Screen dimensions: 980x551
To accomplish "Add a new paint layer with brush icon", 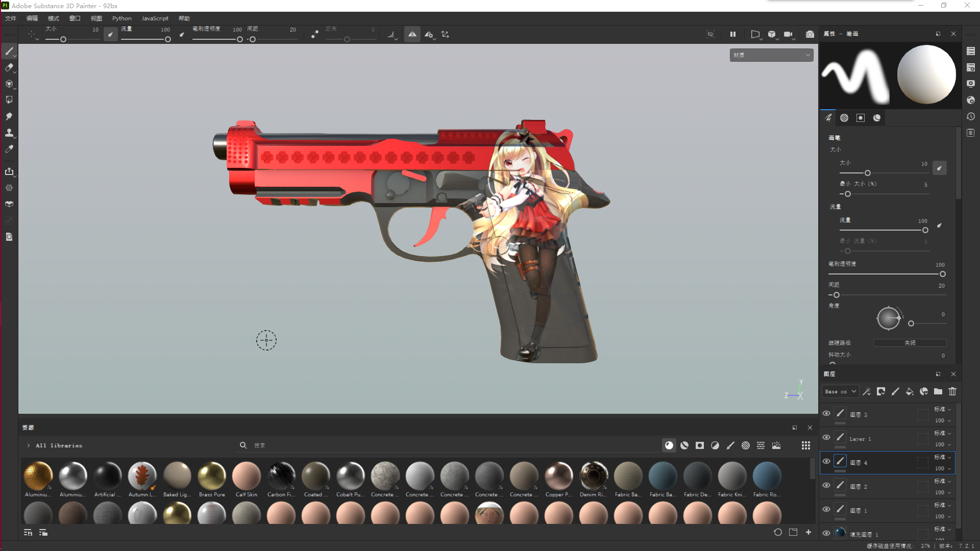I will tap(895, 391).
